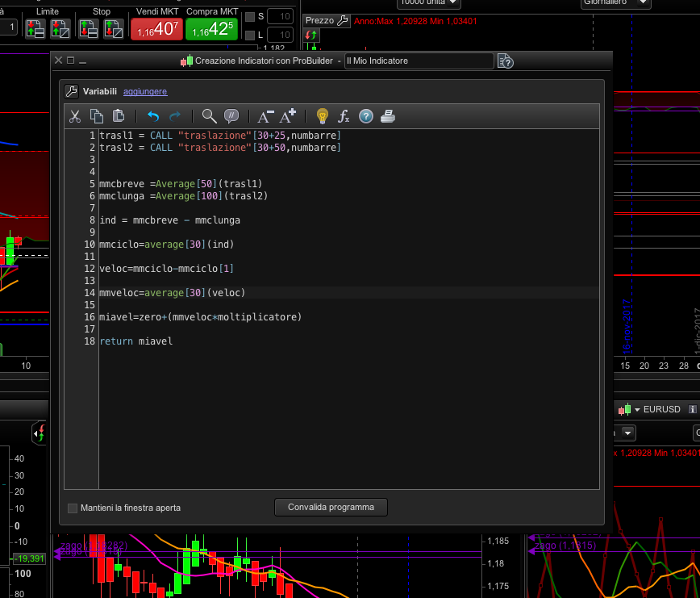The height and width of the screenshot is (598, 700).
Task: Enable 'Mantieni la finestra aperta' checkbox
Action: tap(73, 508)
